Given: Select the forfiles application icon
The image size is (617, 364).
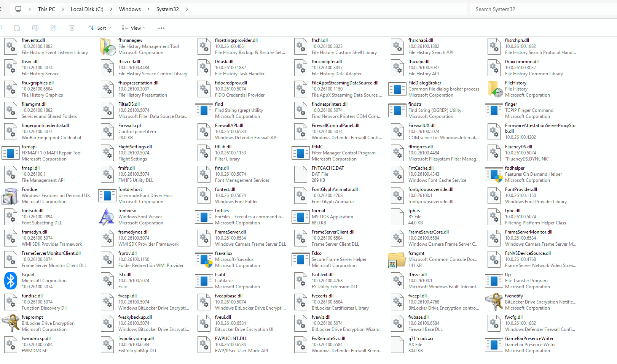Looking at the screenshot, I should 204,217.
